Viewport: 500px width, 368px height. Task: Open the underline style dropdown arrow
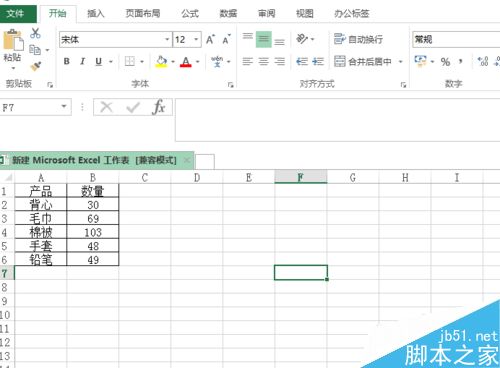tap(111, 62)
